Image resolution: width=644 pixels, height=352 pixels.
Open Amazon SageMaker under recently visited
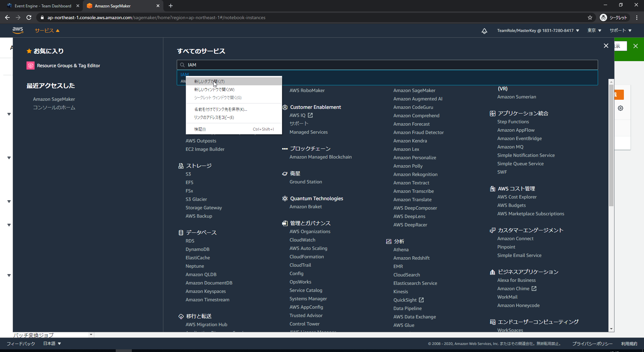[54, 99]
